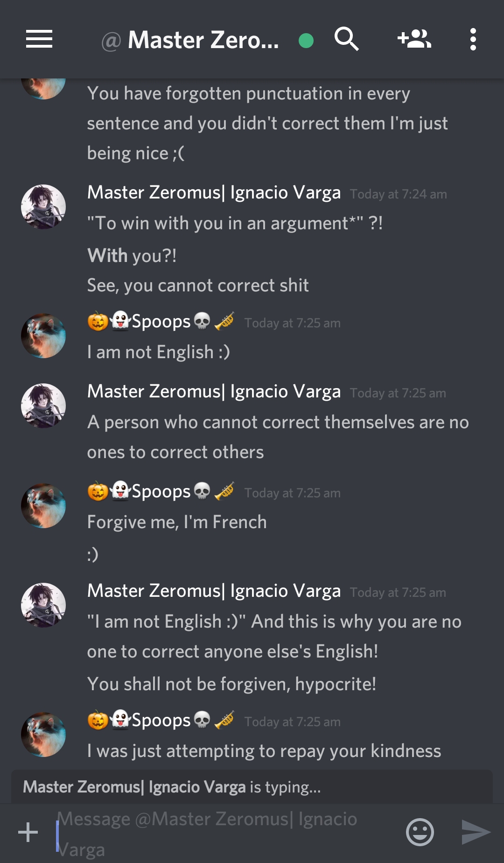The width and height of the screenshot is (504, 863).
Task: Tap the 7:25 am timestamp on last Spoops message
Action: click(x=292, y=722)
